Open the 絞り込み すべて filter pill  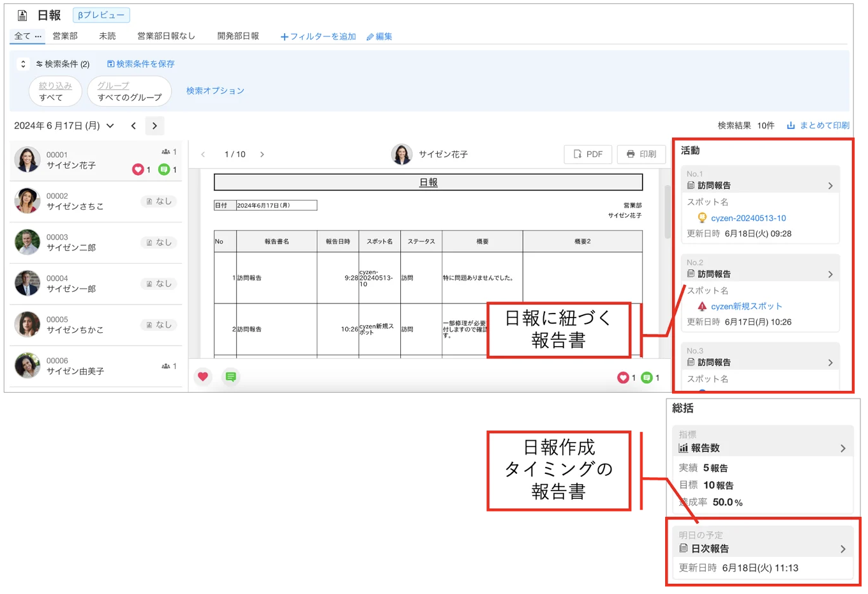pyautogui.click(x=56, y=91)
